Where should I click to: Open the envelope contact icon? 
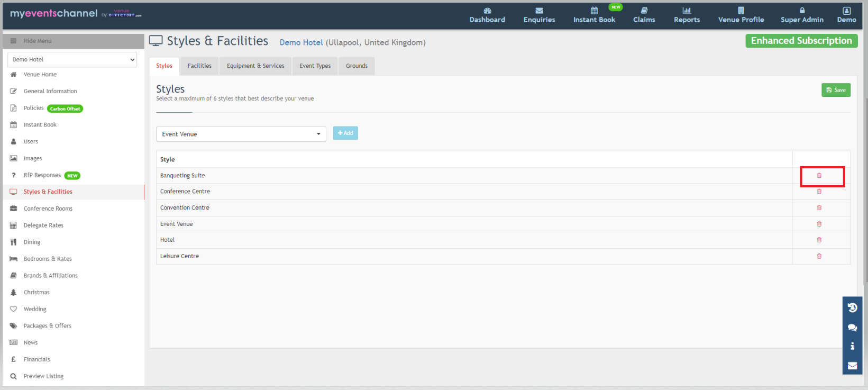(852, 365)
